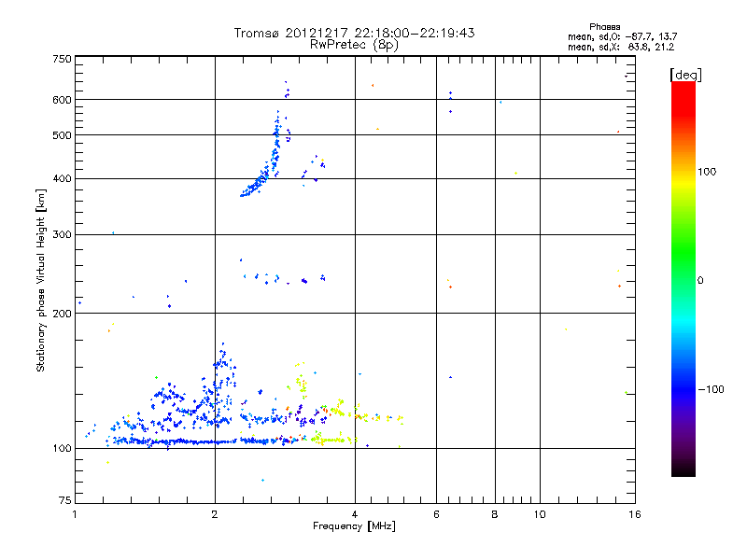Viewport: 747px width, 560px height.
Task: Click the y-axis label '750'
Action: pyautogui.click(x=62, y=59)
